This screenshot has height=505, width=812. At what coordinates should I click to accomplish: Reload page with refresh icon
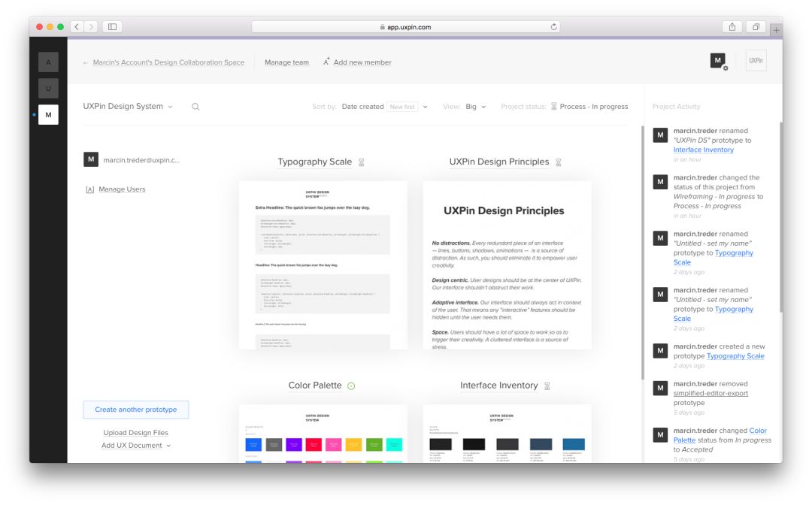tap(553, 27)
